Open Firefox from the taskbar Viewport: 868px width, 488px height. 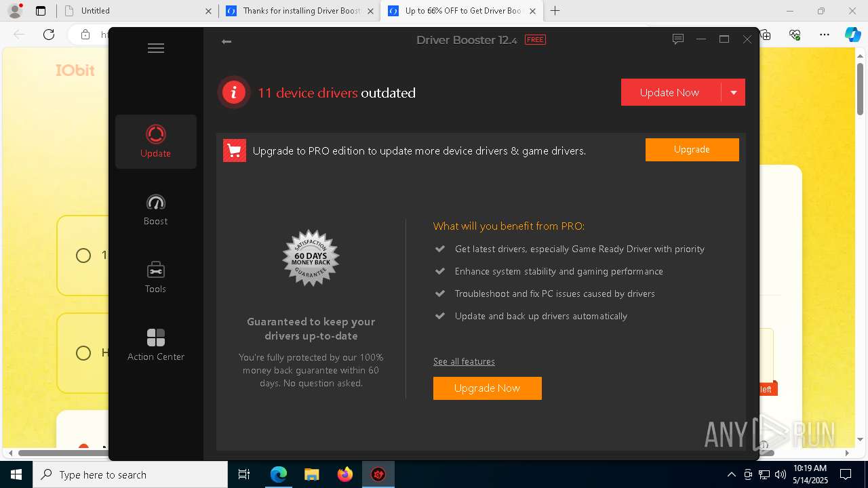[344, 474]
